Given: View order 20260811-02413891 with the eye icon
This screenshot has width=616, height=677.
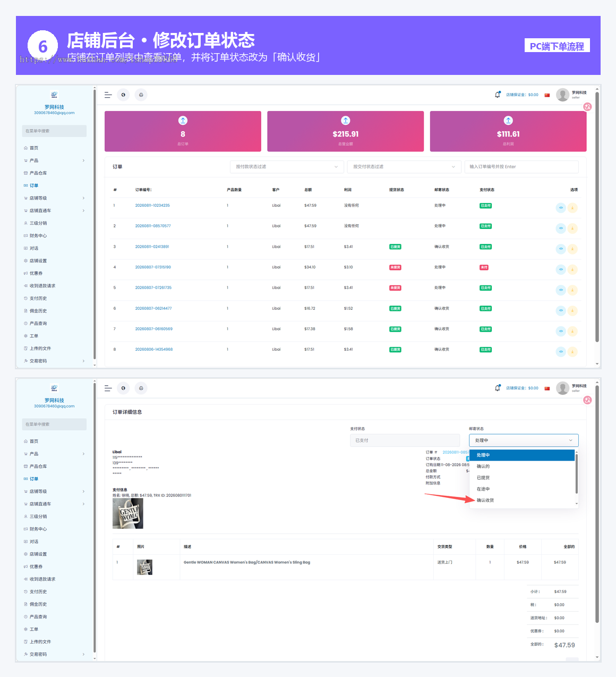Looking at the screenshot, I should click(x=561, y=249).
